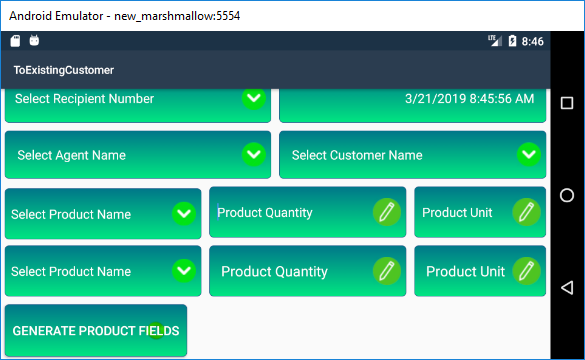Focus the second Product Quantity input field

click(308, 271)
